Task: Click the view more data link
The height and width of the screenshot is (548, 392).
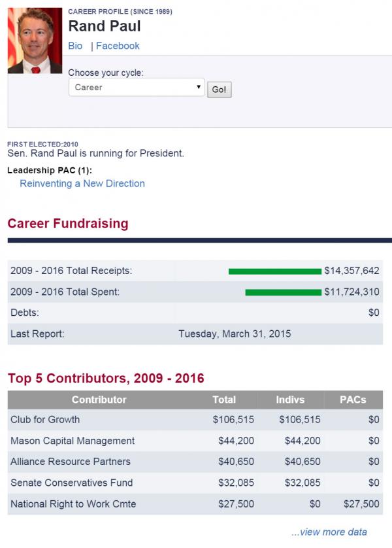Action: pos(329,532)
